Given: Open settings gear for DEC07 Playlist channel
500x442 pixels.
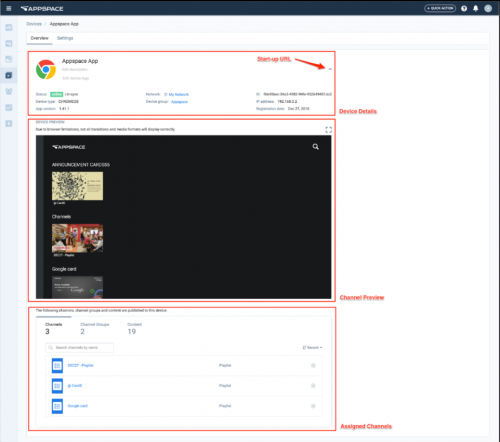Looking at the screenshot, I should [313, 365].
